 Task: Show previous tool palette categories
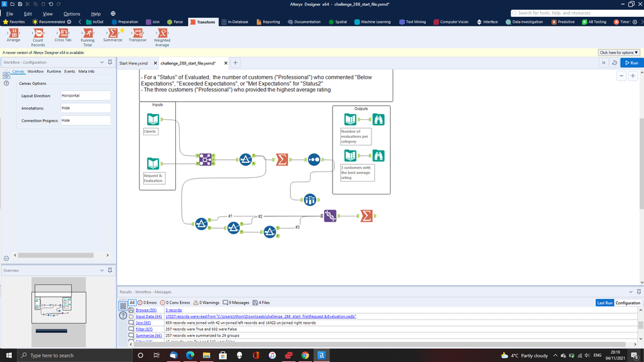pos(80,22)
